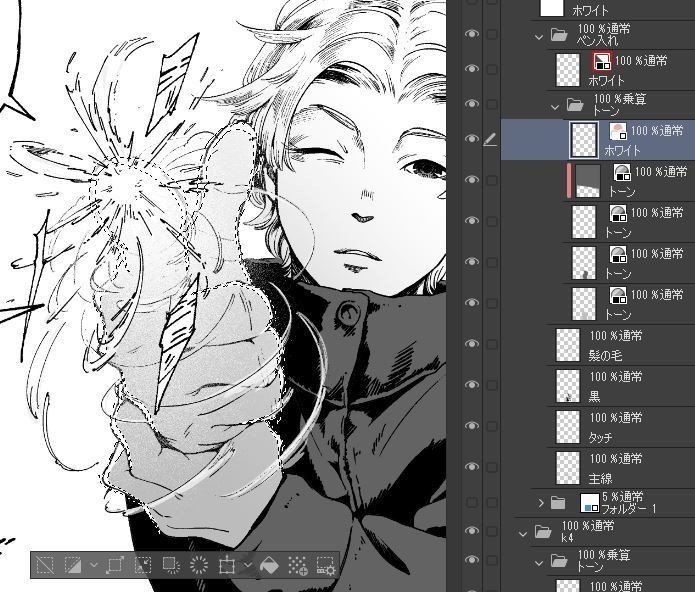Image resolution: width=695 pixels, height=592 pixels.
Task: Click the Fill bucket icon in the launcher
Action: pyautogui.click(x=269, y=565)
